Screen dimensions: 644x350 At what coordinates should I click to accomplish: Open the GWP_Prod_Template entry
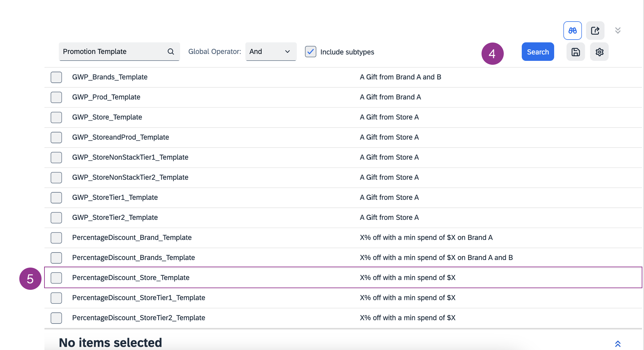coord(106,97)
